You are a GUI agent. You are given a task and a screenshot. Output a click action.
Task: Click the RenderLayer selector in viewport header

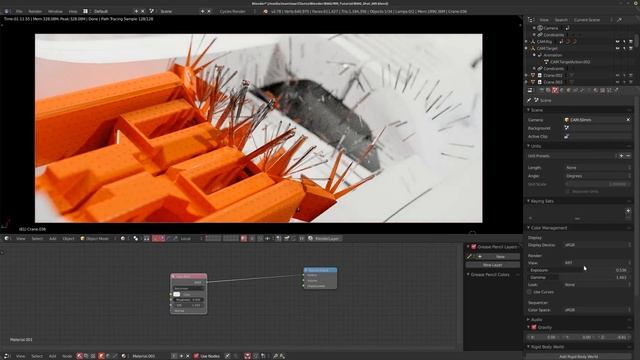[x=324, y=238]
